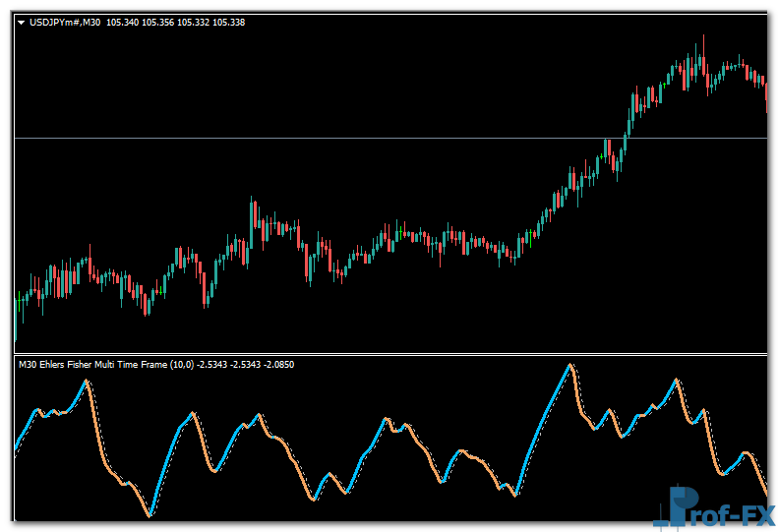Select the horizontal line across the price chart

[295, 139]
